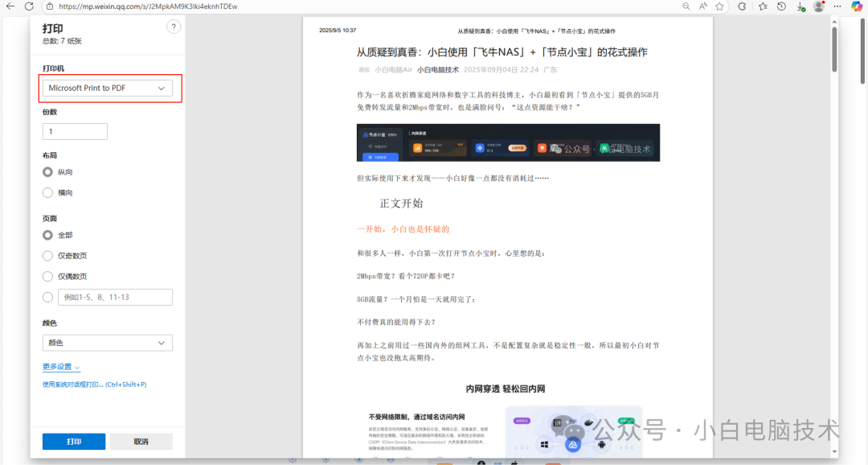Select the 纵向 portrait layout option
The width and height of the screenshot is (868, 465).
tap(47, 172)
